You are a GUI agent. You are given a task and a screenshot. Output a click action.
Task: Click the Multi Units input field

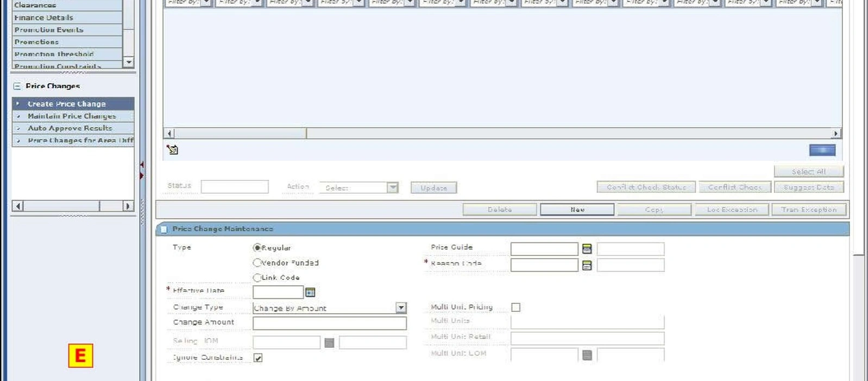(x=588, y=321)
